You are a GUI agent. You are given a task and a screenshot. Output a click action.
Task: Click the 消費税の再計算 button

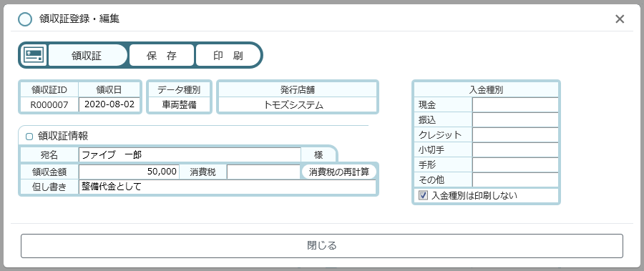pos(339,172)
